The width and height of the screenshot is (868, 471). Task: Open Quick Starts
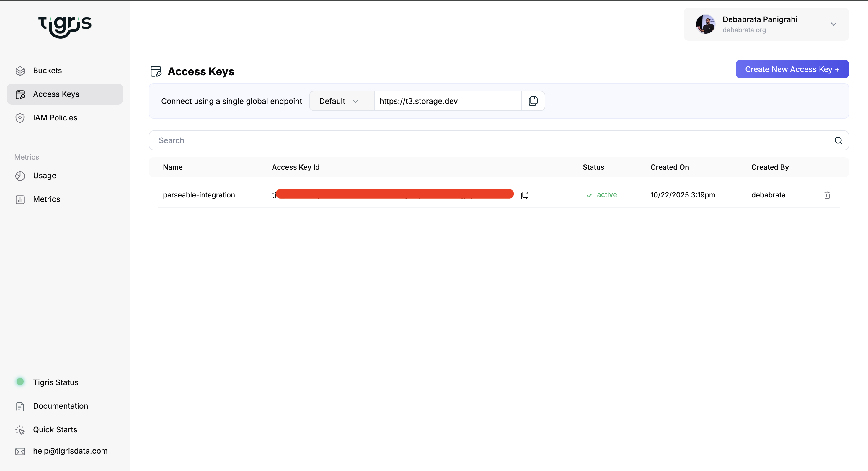click(55, 430)
